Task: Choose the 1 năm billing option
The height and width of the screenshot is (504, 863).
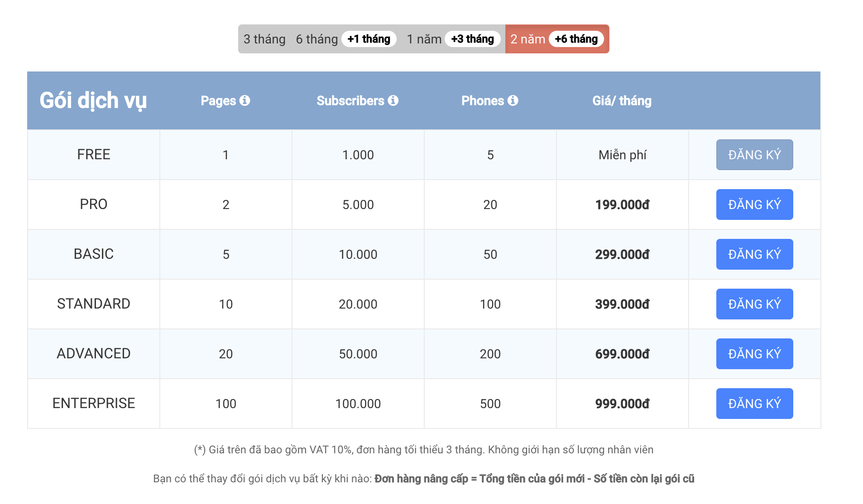Action: [x=424, y=39]
